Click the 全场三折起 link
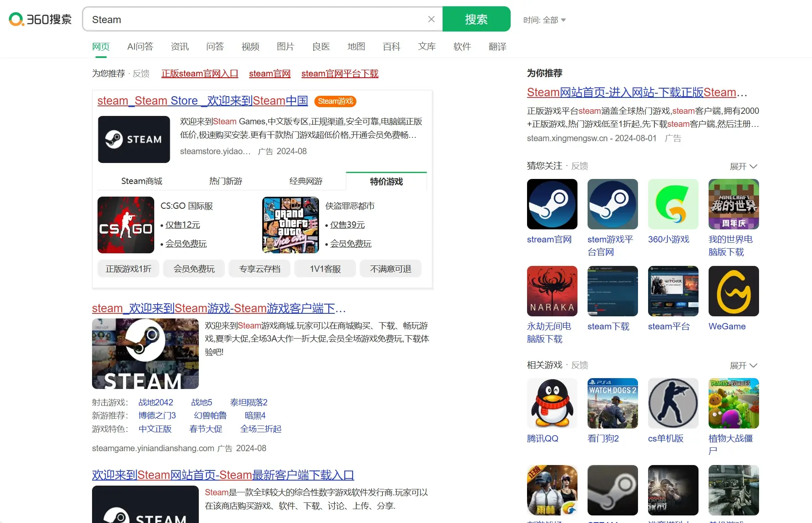The height and width of the screenshot is (523, 812). 261,429
